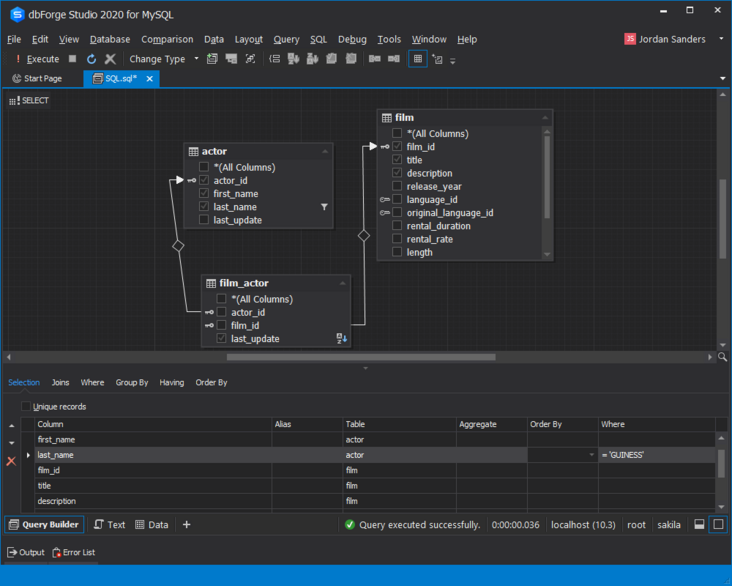Click the sort icon on film_actor last_update
This screenshot has height=586, width=732.
pos(342,339)
